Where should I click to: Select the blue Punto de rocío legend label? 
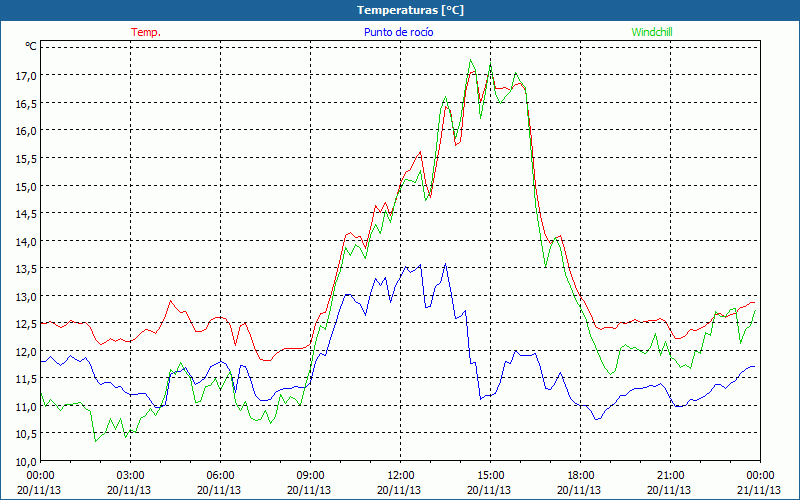coord(398,32)
